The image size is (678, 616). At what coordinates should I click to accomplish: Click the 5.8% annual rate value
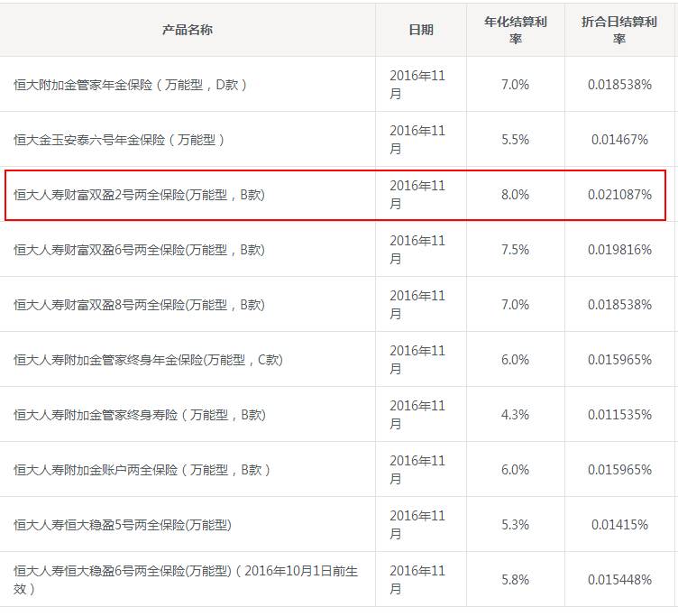pos(515,580)
